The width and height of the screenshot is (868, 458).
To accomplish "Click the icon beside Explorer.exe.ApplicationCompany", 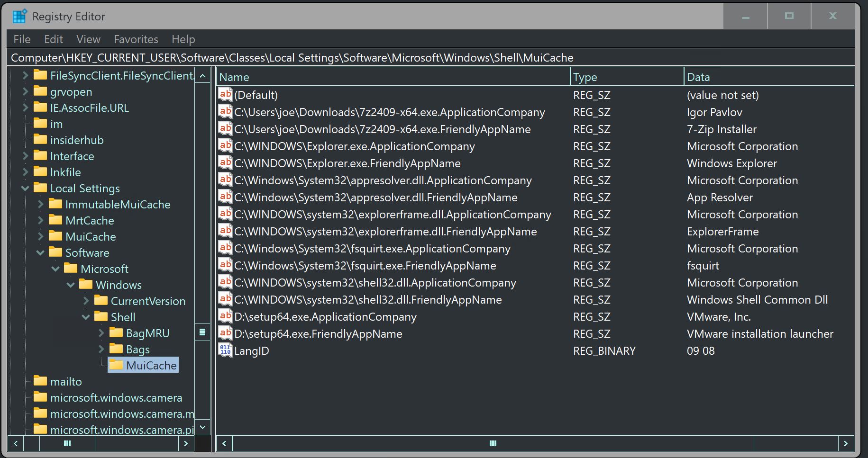I will (x=225, y=145).
